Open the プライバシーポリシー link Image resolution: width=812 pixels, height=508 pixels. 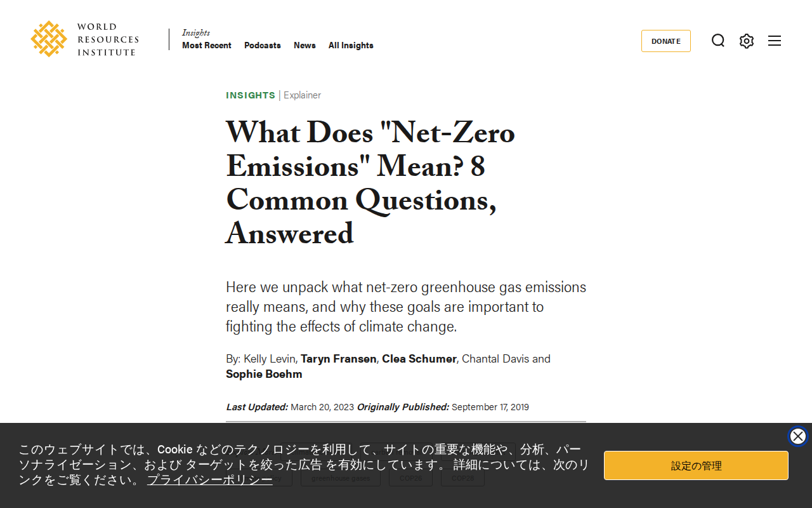(210, 479)
